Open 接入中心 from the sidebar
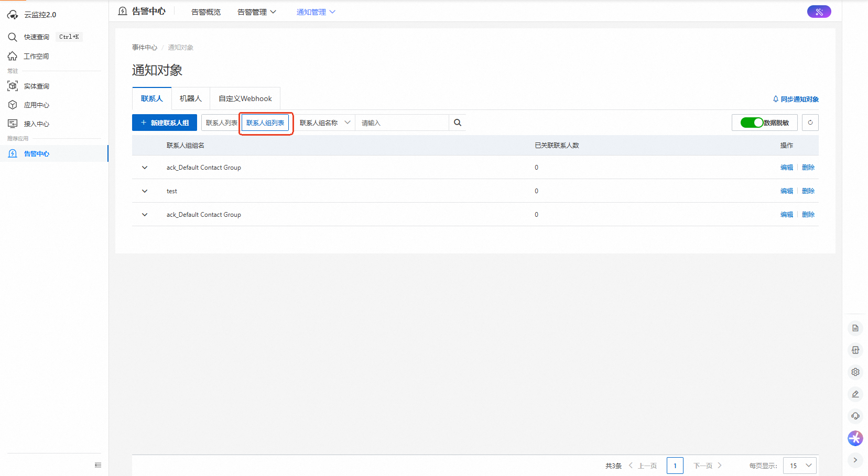The width and height of the screenshot is (868, 476). point(36,124)
